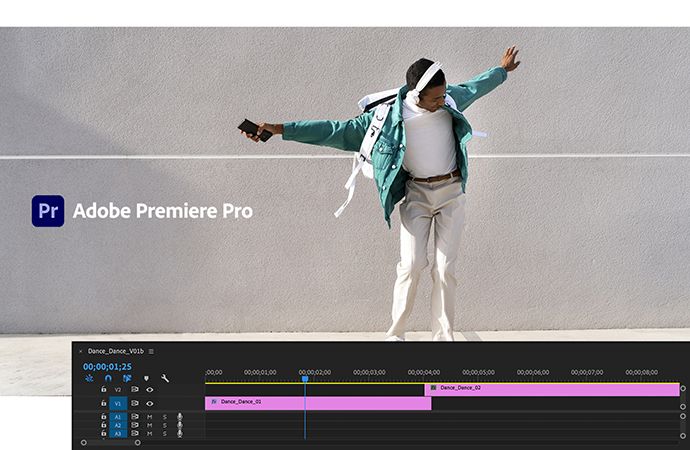Open the Dance_Dance_V01b panel menu
This screenshot has width=690, height=450.
point(151,351)
